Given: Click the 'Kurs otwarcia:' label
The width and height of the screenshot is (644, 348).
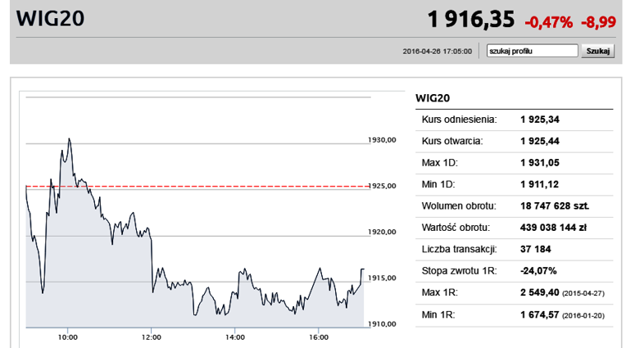Looking at the screenshot, I should coord(452,141).
